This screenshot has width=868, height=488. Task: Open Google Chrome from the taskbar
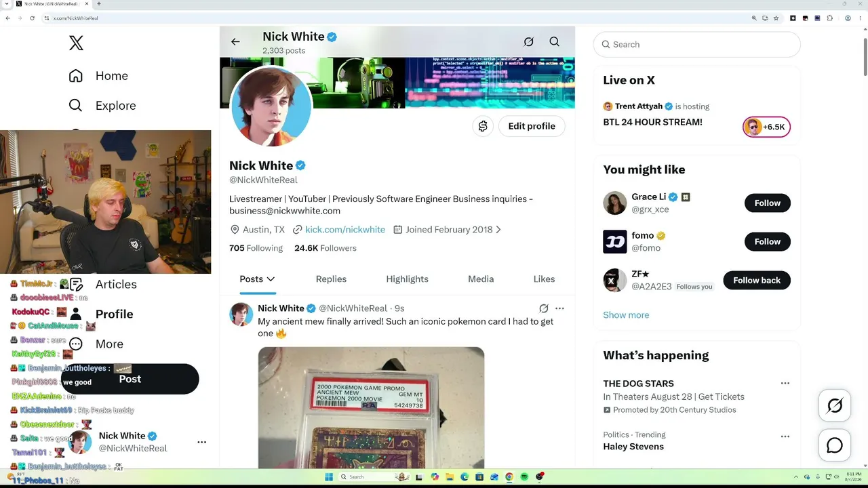(x=509, y=477)
